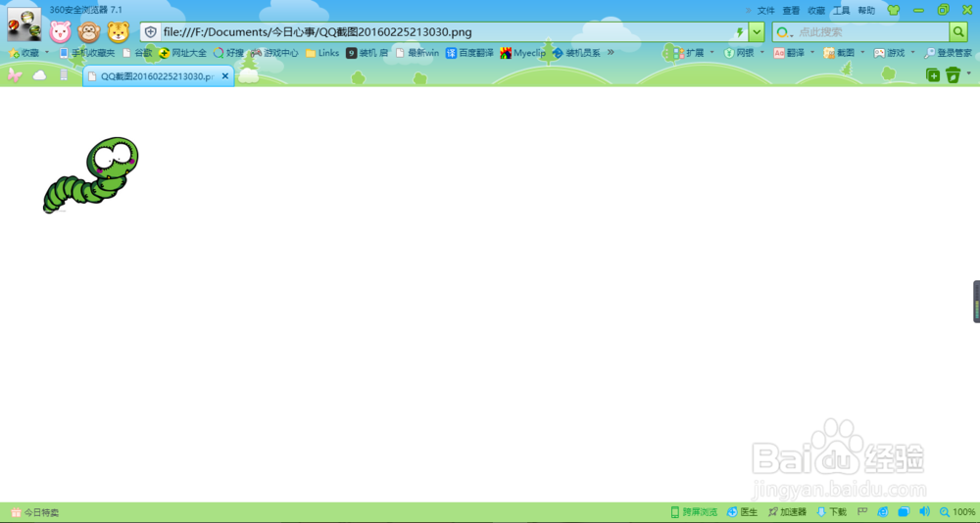Open the dropdown arrow beside 翻译

(x=812, y=53)
